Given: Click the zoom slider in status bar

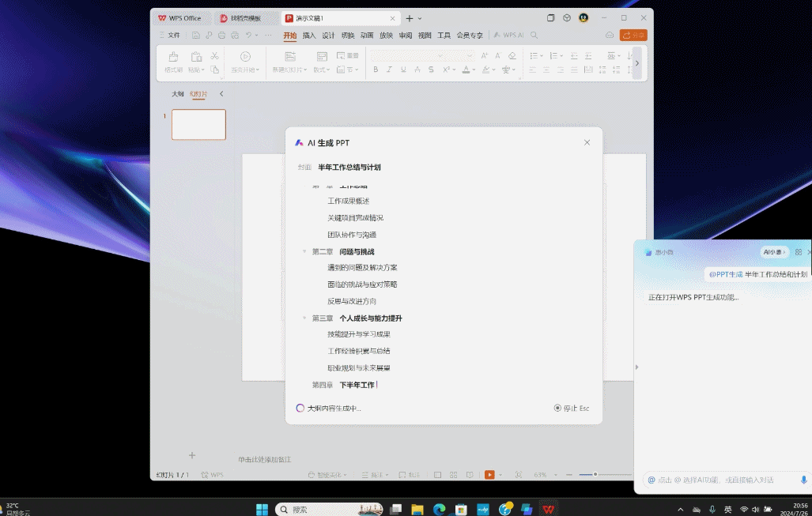Looking at the screenshot, I should pyautogui.click(x=595, y=475).
